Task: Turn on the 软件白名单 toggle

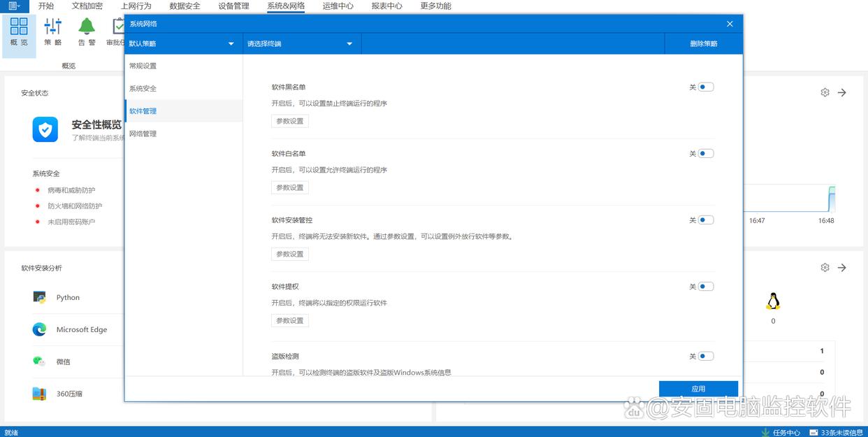Action: click(x=705, y=154)
